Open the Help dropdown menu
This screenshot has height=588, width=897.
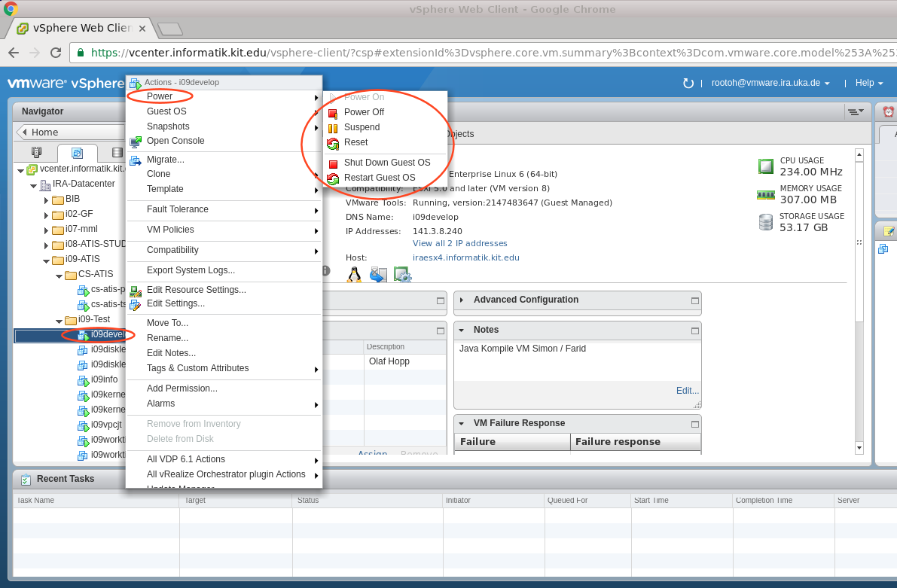click(869, 83)
